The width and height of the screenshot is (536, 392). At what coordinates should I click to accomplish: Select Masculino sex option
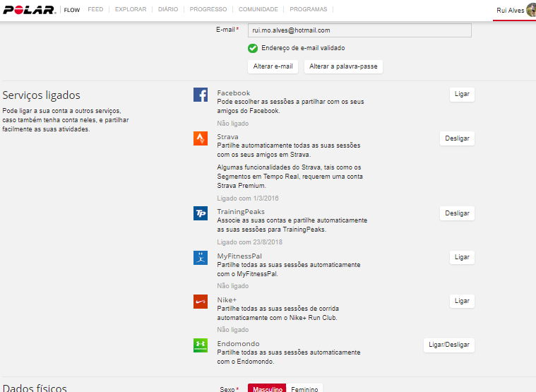tap(268, 389)
